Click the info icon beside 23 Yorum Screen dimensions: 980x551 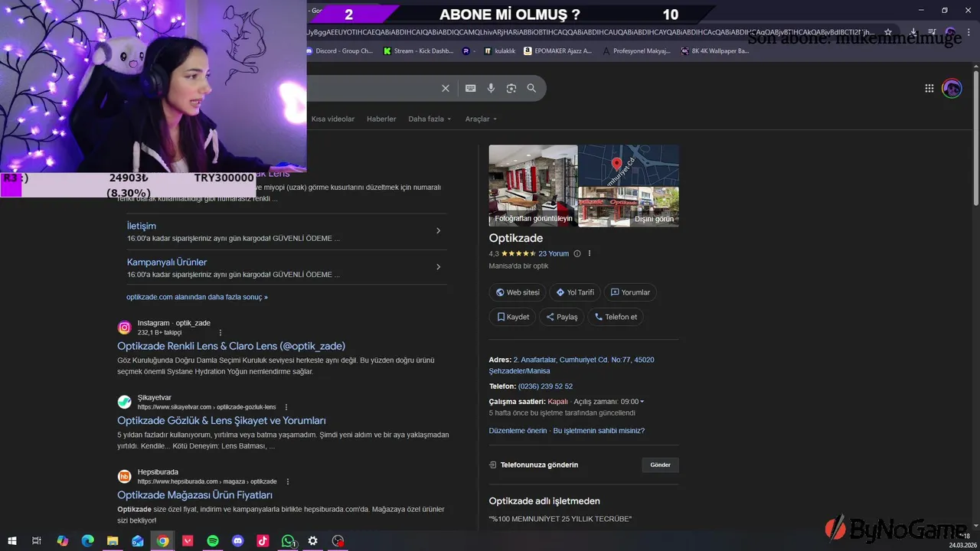click(577, 253)
